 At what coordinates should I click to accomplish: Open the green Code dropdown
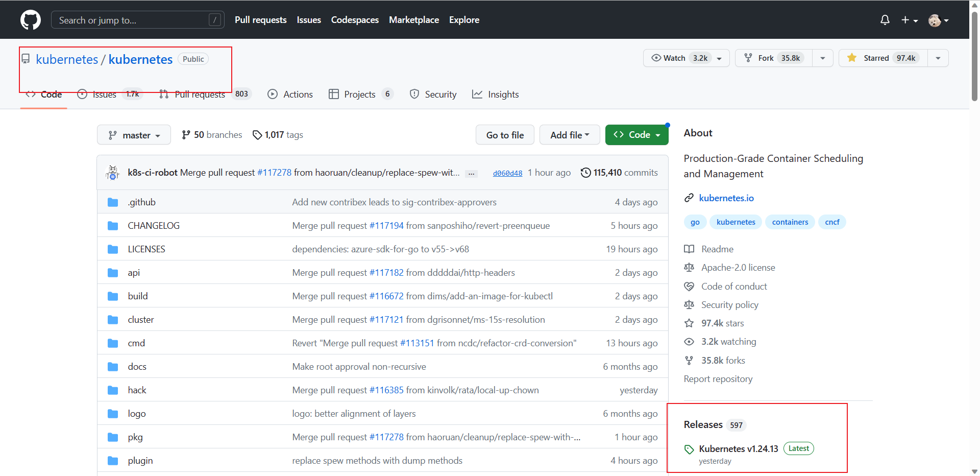[637, 135]
